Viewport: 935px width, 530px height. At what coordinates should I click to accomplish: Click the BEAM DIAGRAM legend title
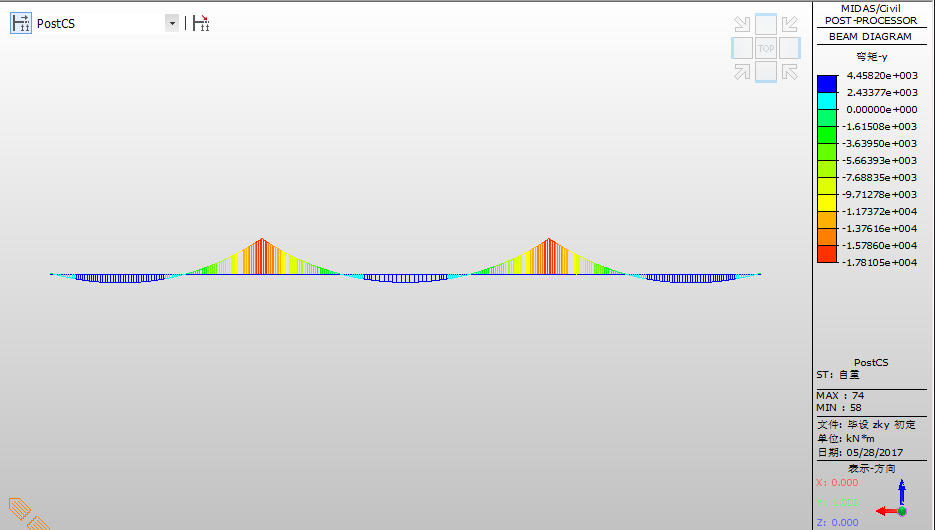pyautogui.click(x=870, y=36)
